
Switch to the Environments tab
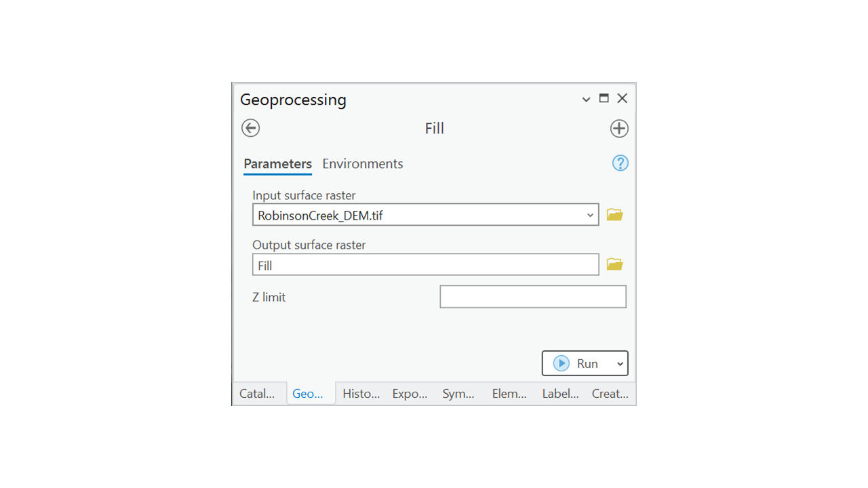point(362,164)
